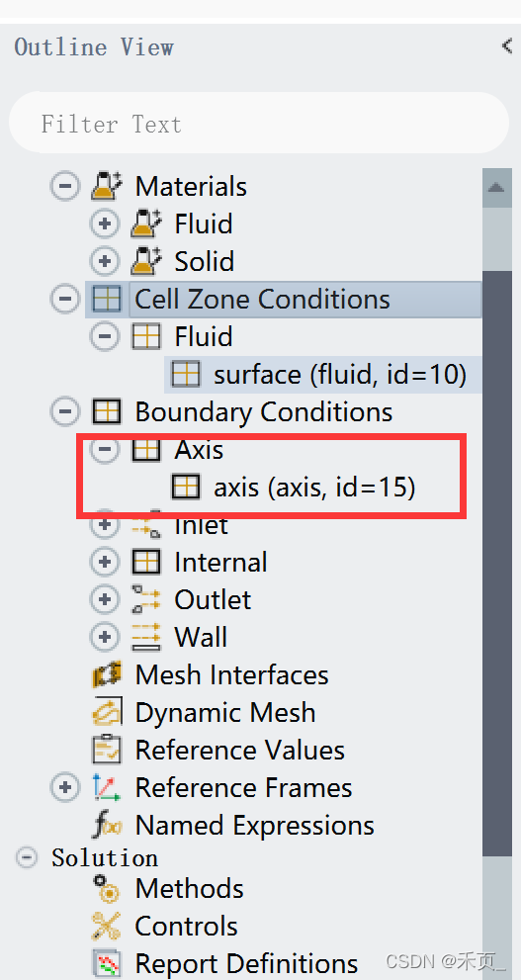Click the Methods gear icon
The image size is (521, 980).
click(x=107, y=888)
